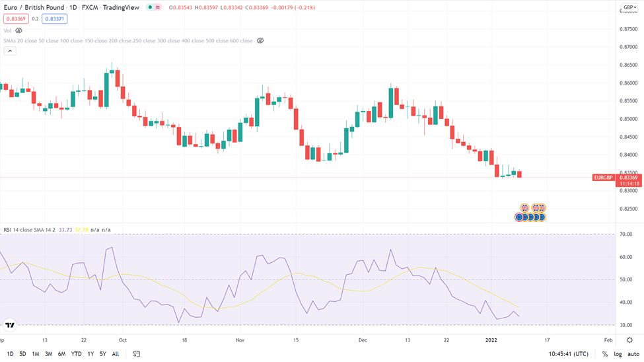This screenshot has height=362, width=644.
Task: Toggle log scale mode
Action: coord(618,354)
